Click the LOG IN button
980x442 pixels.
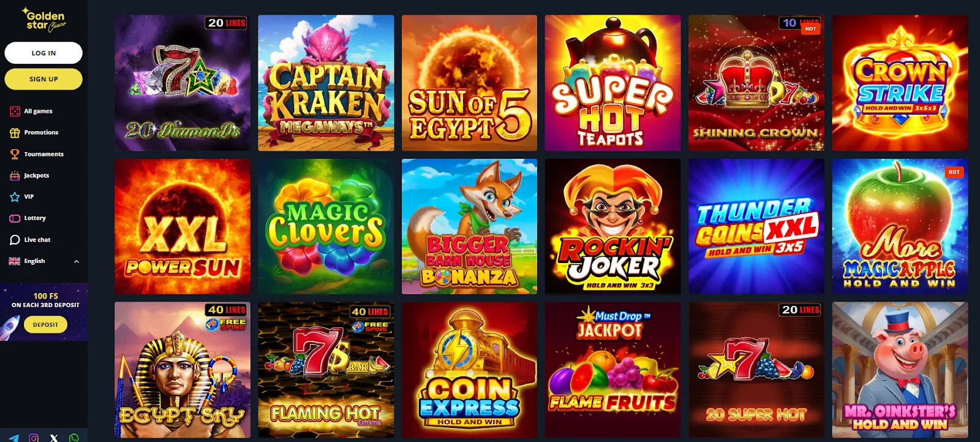[43, 53]
